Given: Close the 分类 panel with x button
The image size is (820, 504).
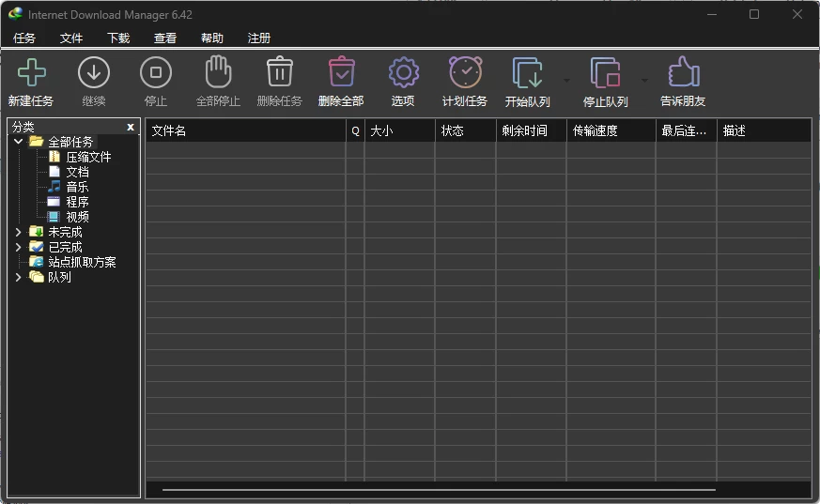Looking at the screenshot, I should click(131, 127).
